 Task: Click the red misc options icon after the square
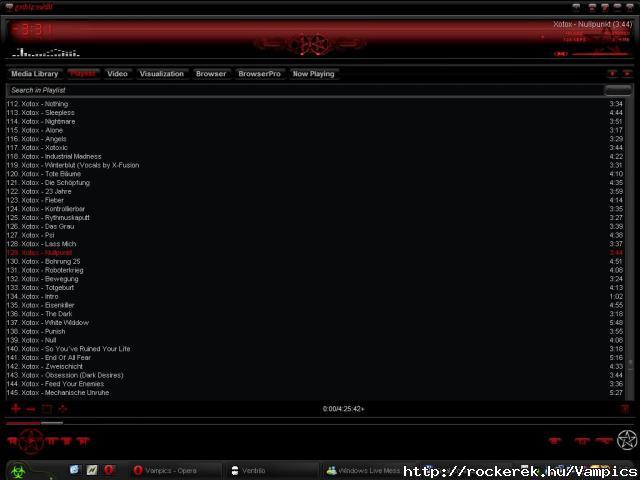(x=62, y=409)
